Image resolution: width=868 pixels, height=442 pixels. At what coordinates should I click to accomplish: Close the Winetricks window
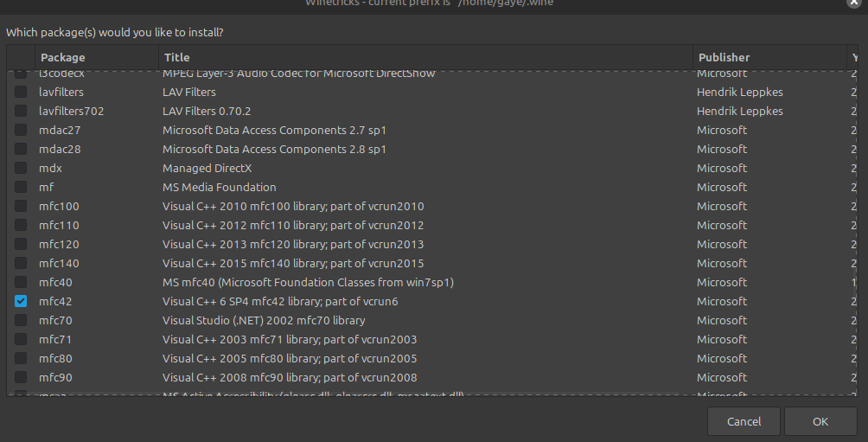pyautogui.click(x=855, y=3)
